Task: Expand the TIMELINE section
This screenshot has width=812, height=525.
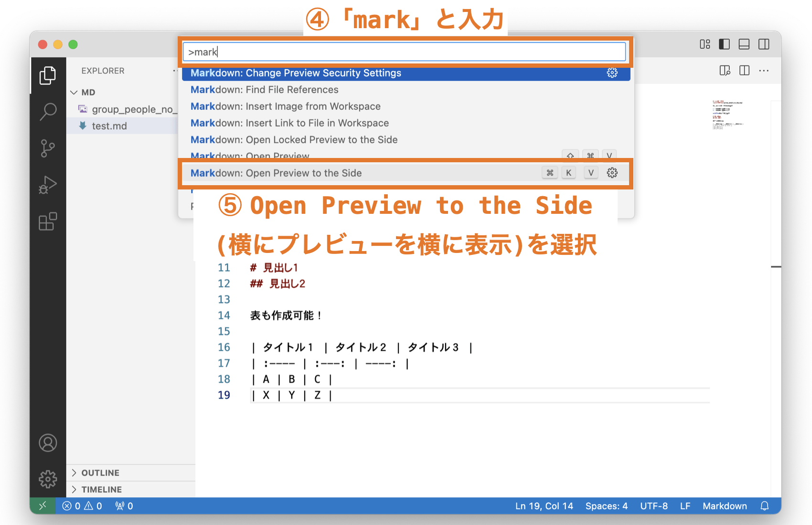Action: point(131,490)
